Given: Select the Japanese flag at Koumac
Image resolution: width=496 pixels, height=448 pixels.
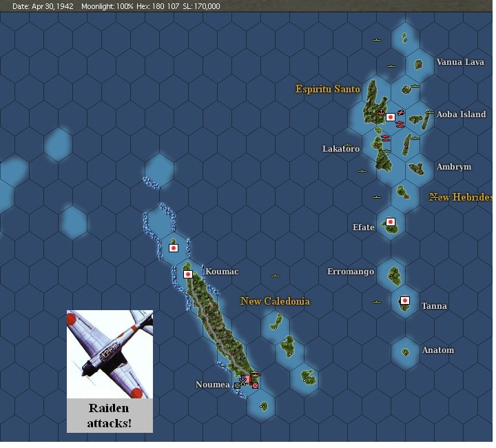Looking at the screenshot, I should coord(188,274).
